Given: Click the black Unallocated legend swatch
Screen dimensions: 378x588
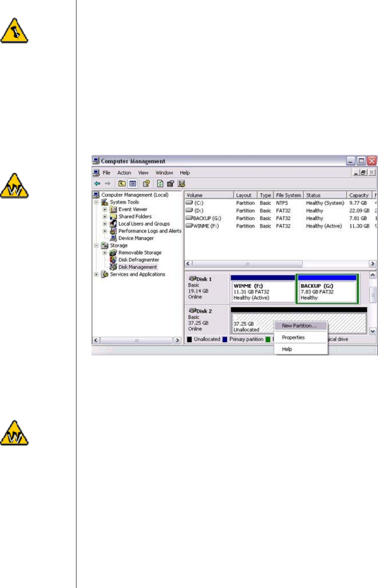Looking at the screenshot, I should tap(189, 340).
